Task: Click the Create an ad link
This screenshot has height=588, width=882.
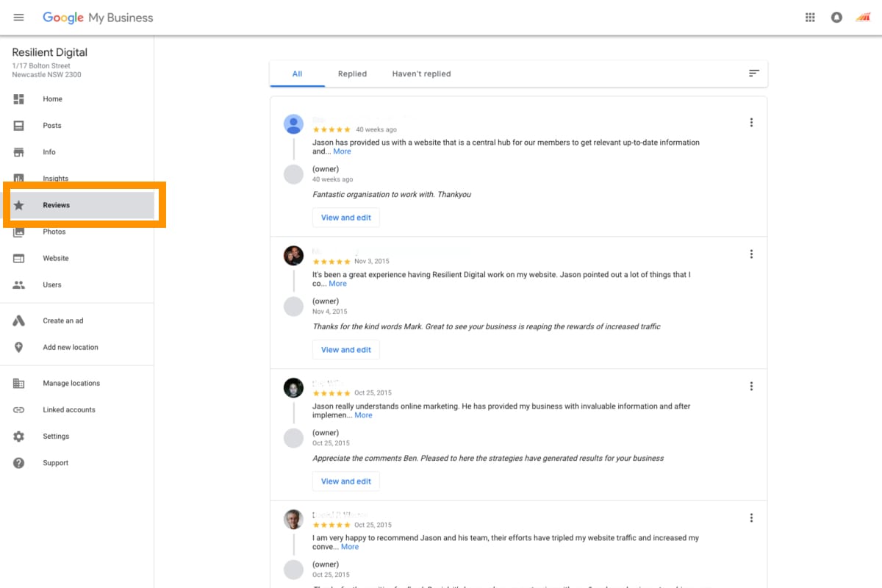Action: [63, 321]
